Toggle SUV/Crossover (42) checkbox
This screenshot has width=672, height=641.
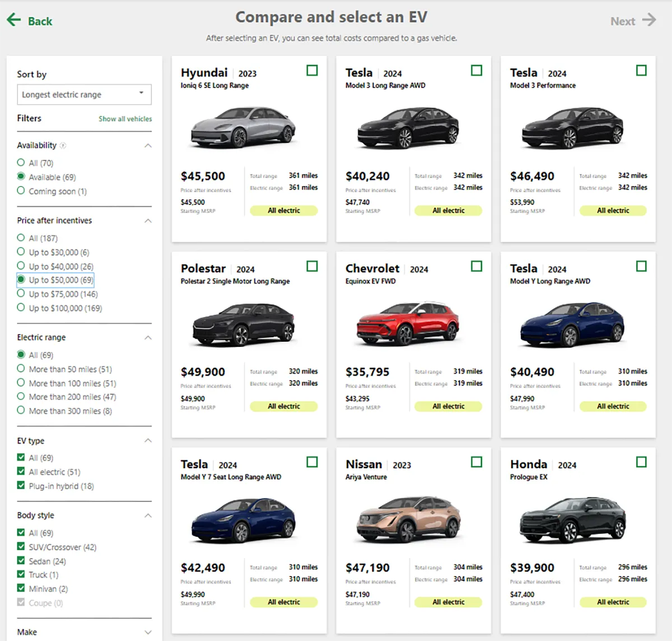pos(21,546)
